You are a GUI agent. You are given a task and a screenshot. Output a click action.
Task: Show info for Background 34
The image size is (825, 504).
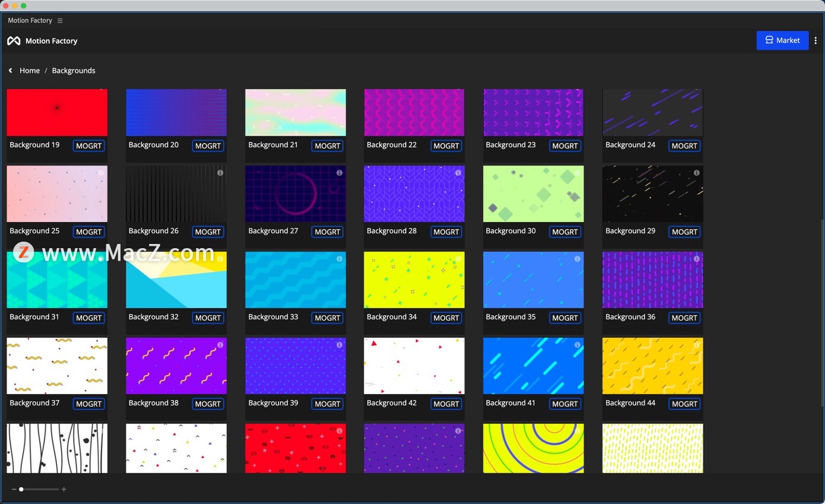pyautogui.click(x=458, y=259)
